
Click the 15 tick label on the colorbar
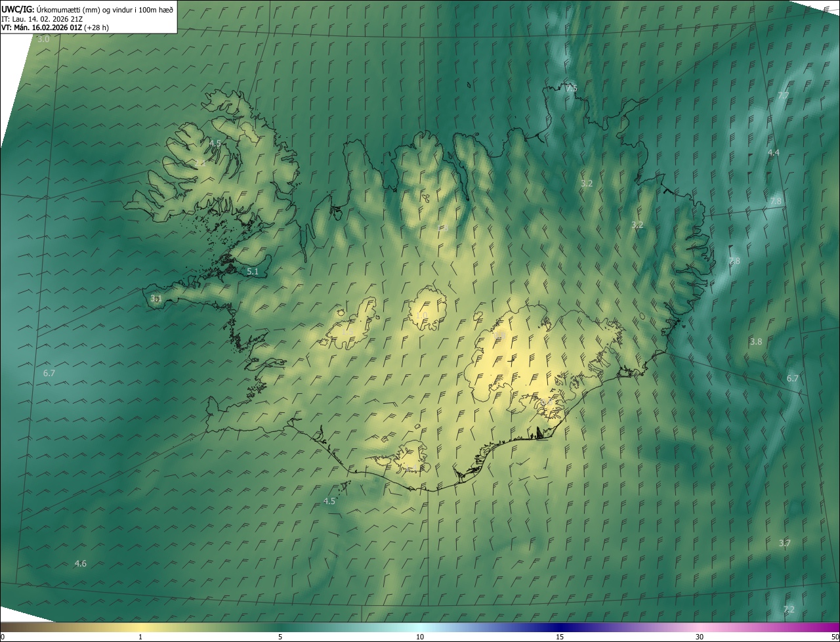tap(560, 637)
